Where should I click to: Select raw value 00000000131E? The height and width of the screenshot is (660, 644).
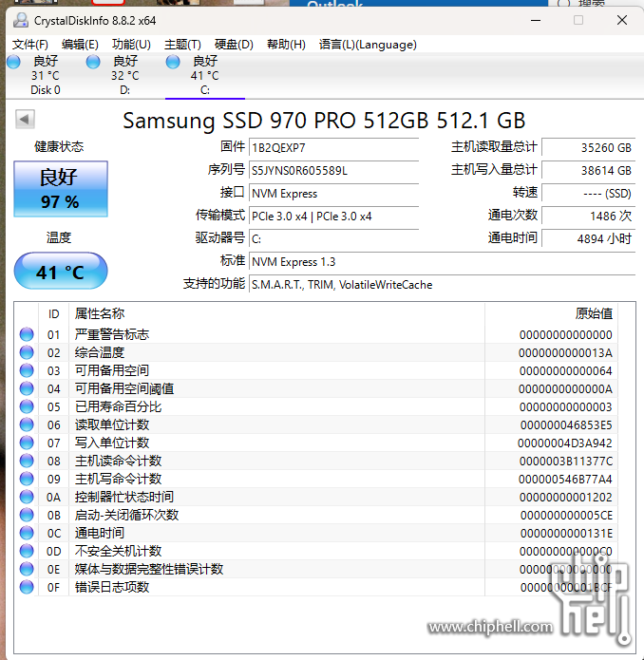click(566, 534)
